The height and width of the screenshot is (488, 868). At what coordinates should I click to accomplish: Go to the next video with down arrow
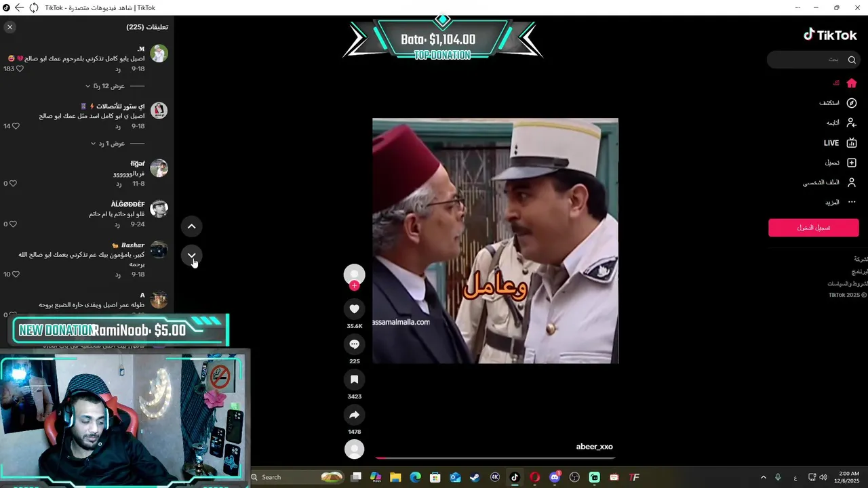click(192, 256)
